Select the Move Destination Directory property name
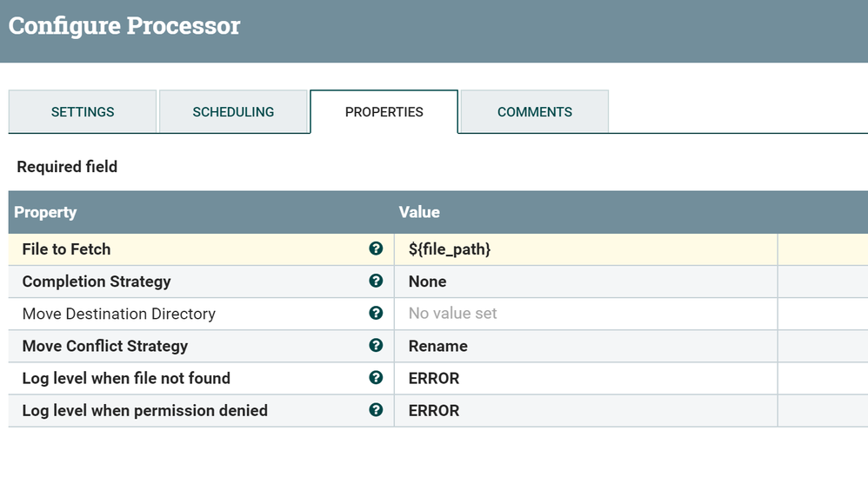Image resolution: width=868 pixels, height=477 pixels. pos(119,314)
